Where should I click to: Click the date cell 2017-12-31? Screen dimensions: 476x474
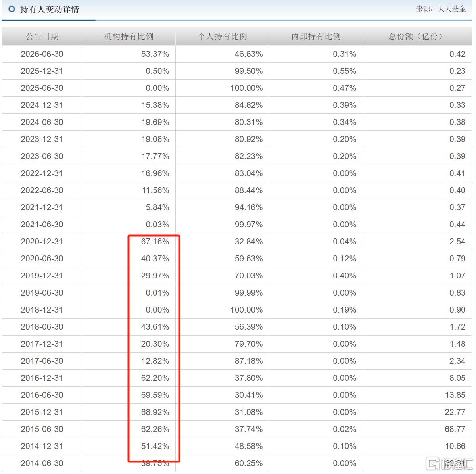(42, 344)
